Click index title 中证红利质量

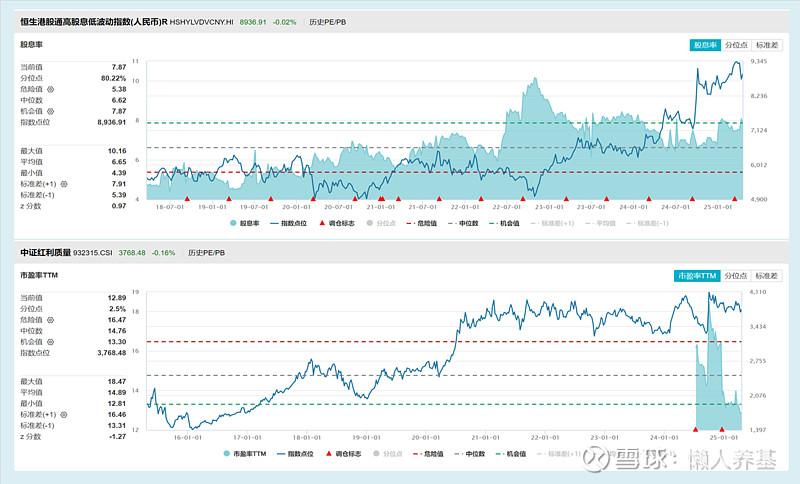45,252
